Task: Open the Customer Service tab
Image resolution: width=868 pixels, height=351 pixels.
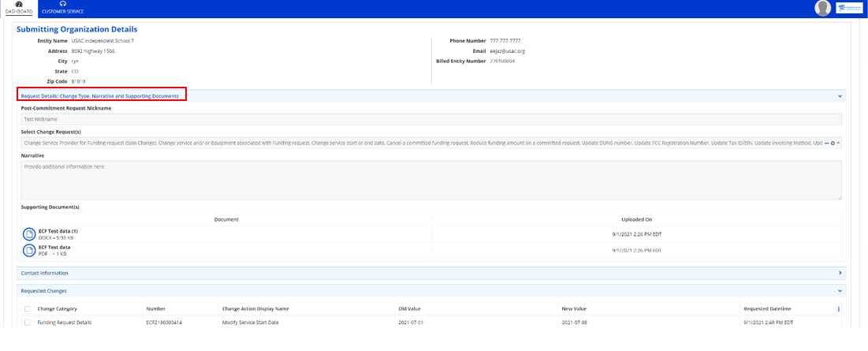Action: [62, 8]
